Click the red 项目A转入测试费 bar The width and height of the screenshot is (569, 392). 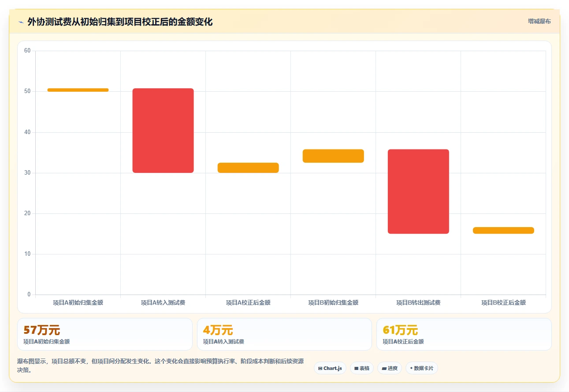163,131
